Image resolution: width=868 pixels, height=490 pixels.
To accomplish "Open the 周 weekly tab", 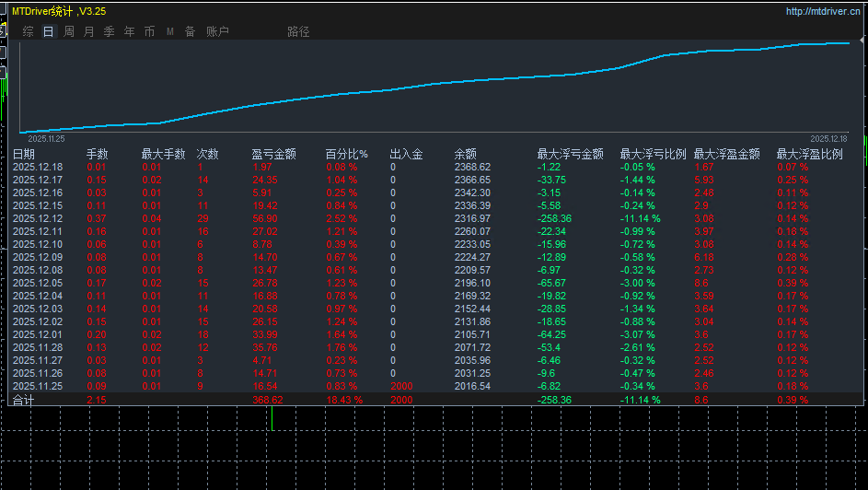I will click(x=69, y=31).
